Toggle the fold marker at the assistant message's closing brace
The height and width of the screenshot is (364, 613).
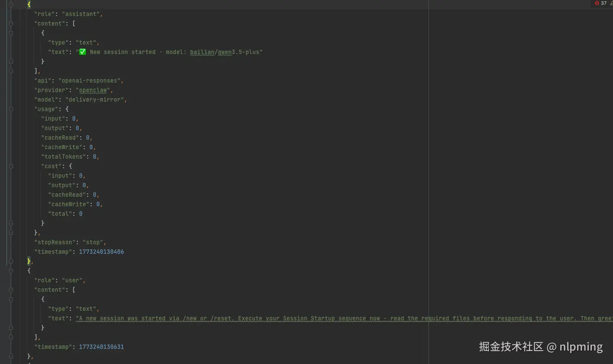click(x=11, y=262)
